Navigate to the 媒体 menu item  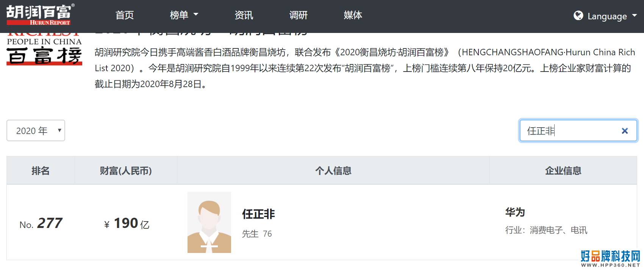(353, 15)
